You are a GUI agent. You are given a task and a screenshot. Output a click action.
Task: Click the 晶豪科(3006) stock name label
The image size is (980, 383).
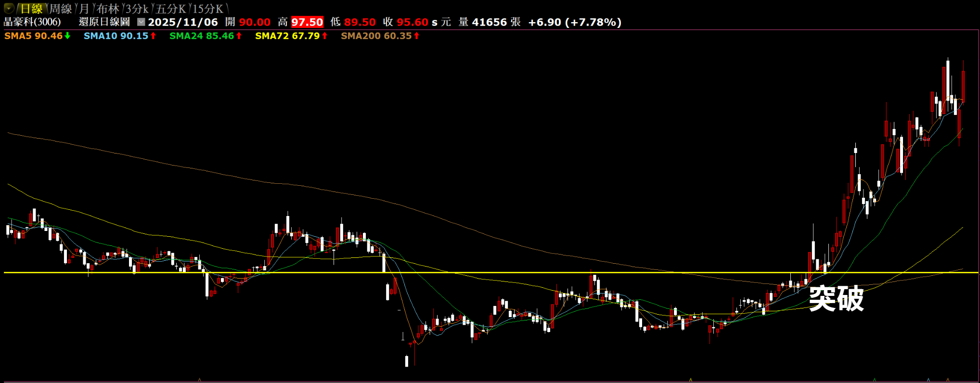point(32,22)
